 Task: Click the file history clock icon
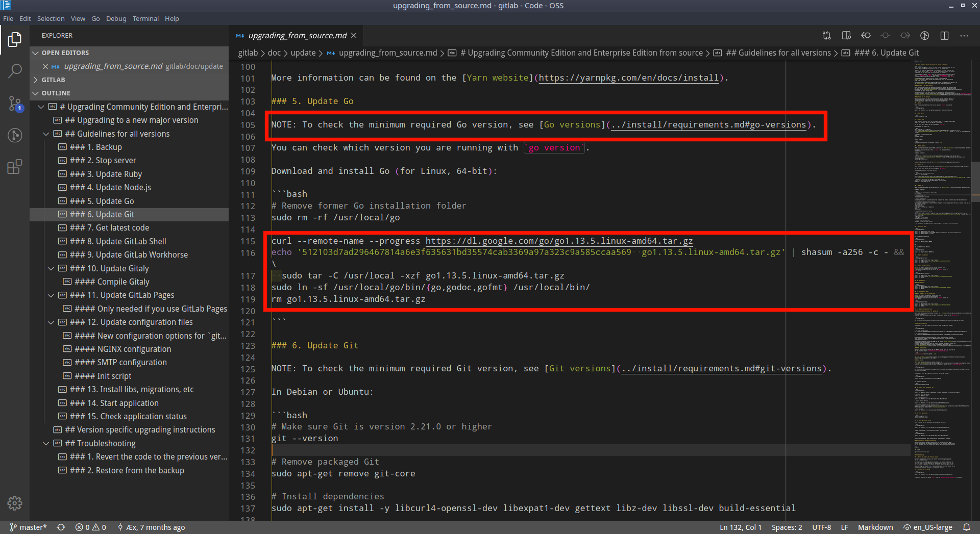click(x=924, y=36)
